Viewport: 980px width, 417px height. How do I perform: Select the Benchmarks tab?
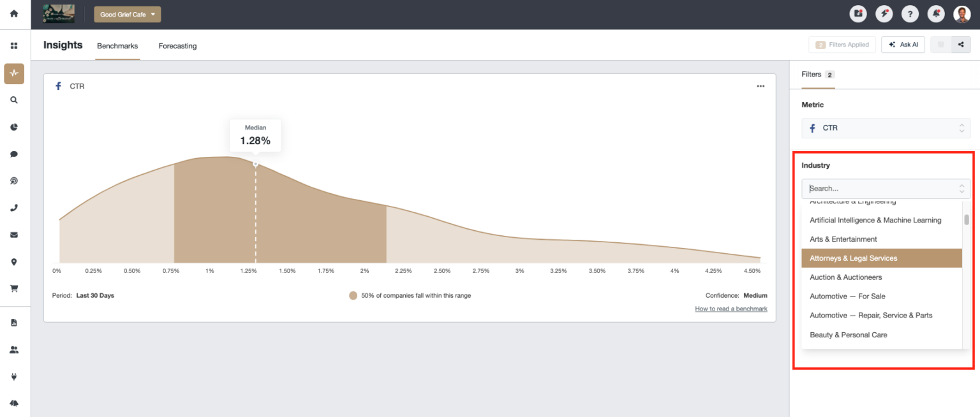tap(117, 46)
